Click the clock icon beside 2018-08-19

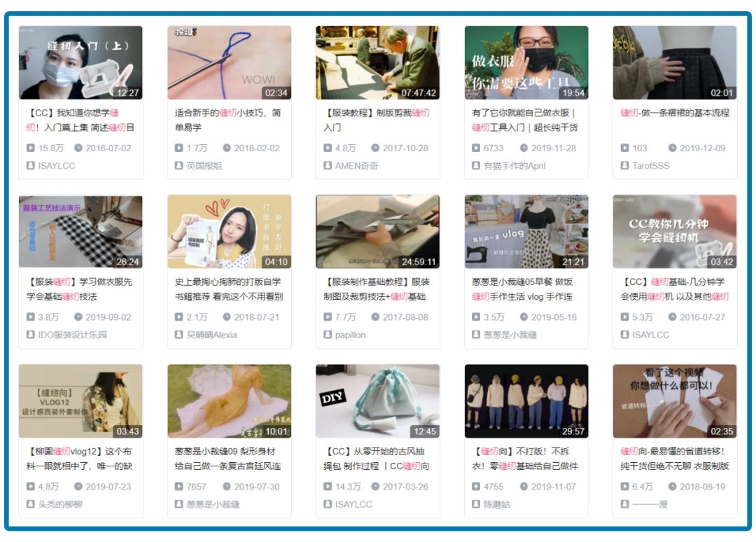tap(672, 487)
